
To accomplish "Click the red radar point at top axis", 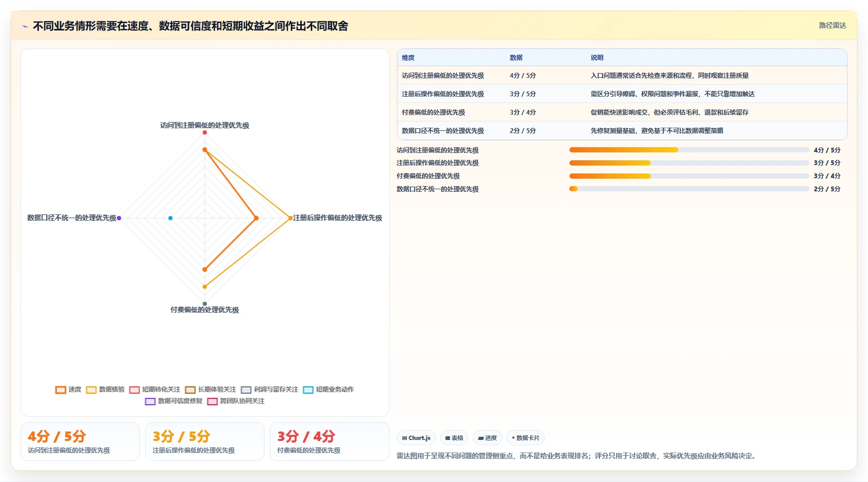I will pos(205,132).
